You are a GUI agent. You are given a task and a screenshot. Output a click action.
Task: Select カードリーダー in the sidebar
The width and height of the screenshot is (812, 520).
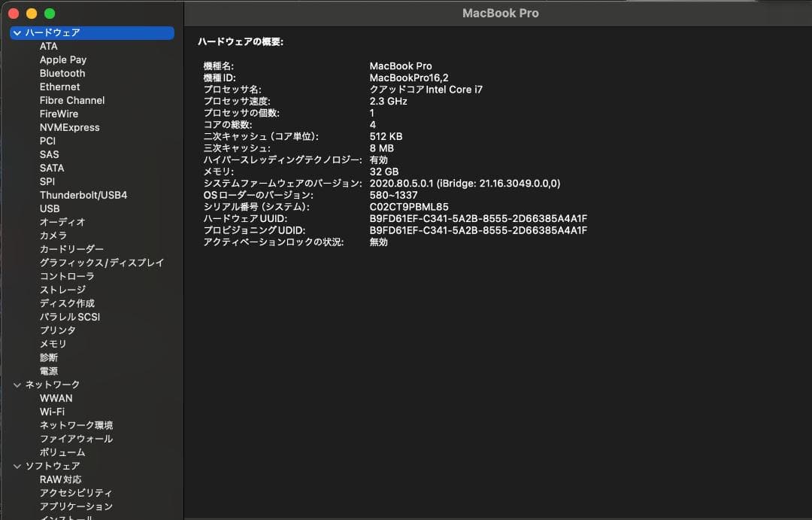tap(71, 249)
